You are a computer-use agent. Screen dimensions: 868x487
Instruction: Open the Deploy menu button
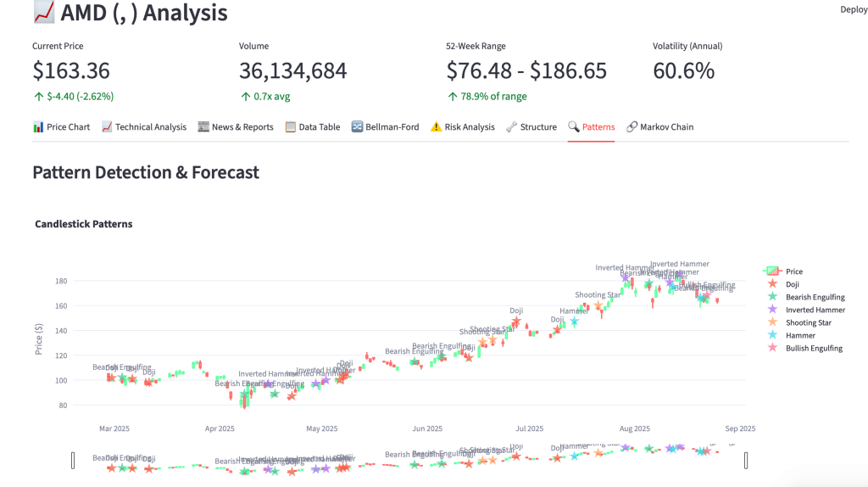click(x=853, y=9)
